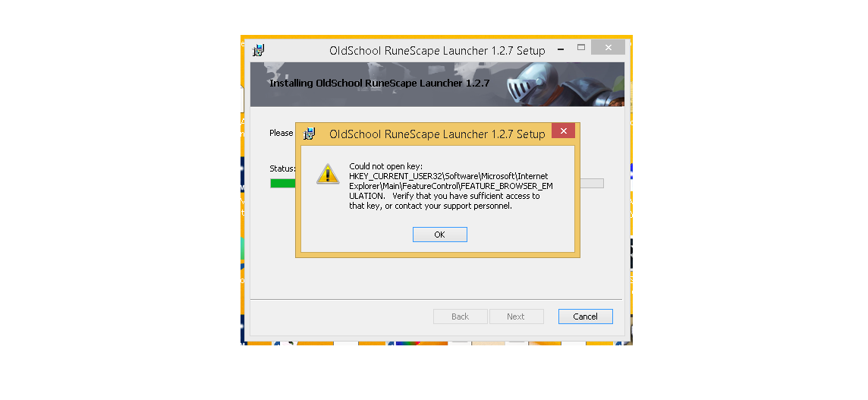The height and width of the screenshot is (400, 868).
Task: Minimize the main Setup window
Action: click(561, 49)
